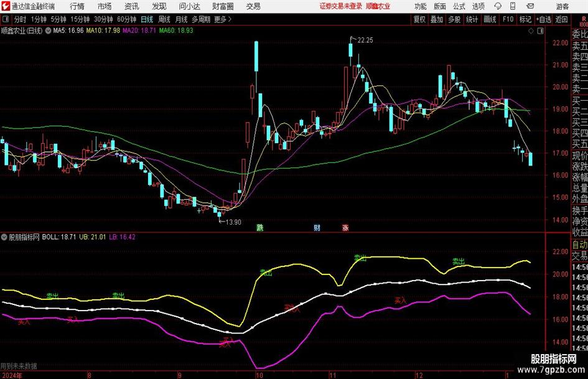Toggle the side panel icon next to diamond
The width and height of the screenshot is (588, 379).
pos(540,31)
